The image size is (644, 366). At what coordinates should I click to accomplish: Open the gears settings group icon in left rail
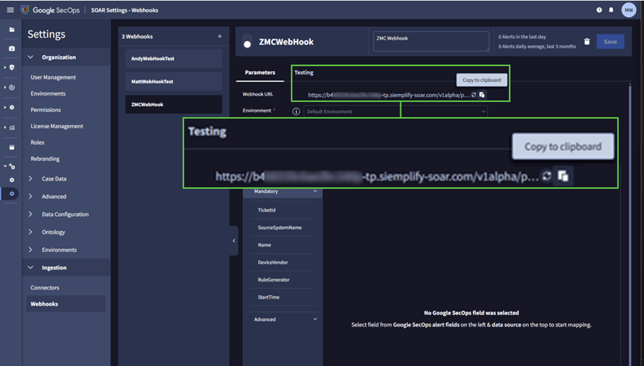click(12, 166)
